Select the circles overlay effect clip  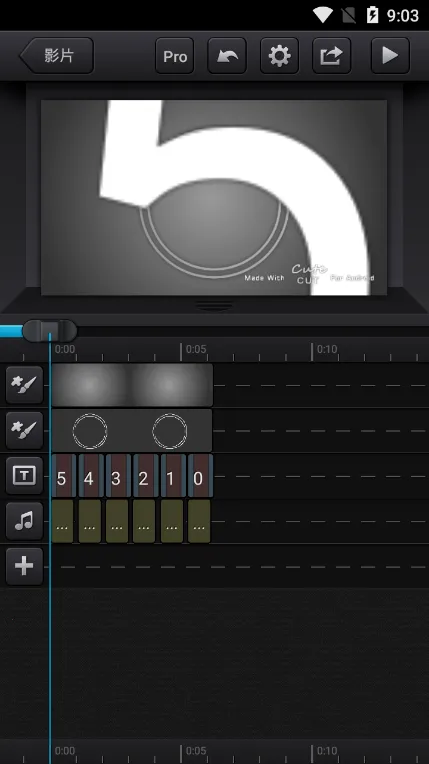click(132, 431)
